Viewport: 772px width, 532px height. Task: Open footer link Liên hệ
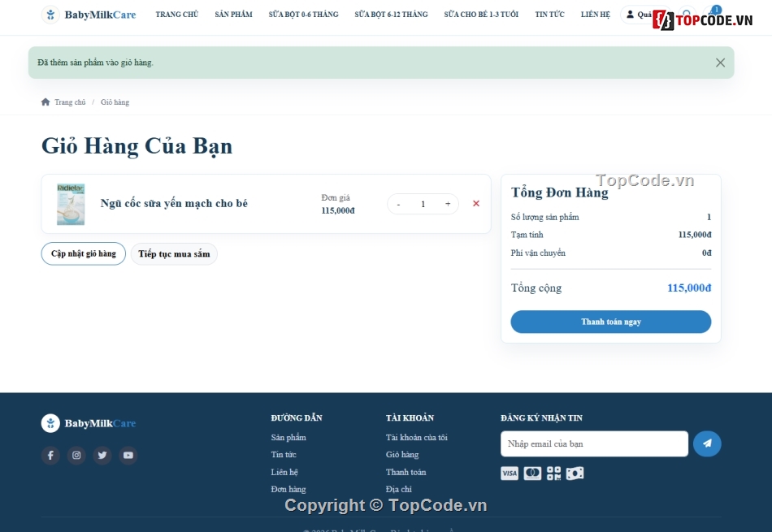pos(284,472)
